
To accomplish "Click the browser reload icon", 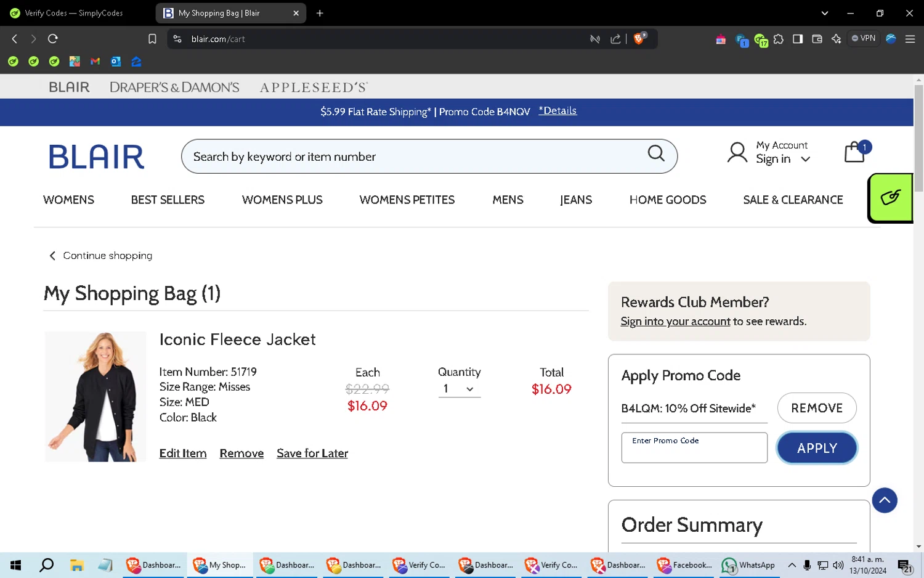I will click(53, 39).
